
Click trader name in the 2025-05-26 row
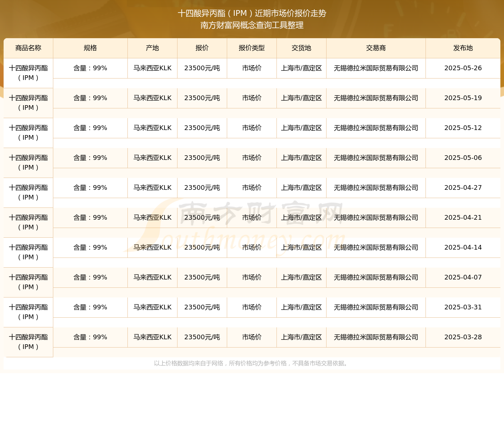pos(376,68)
